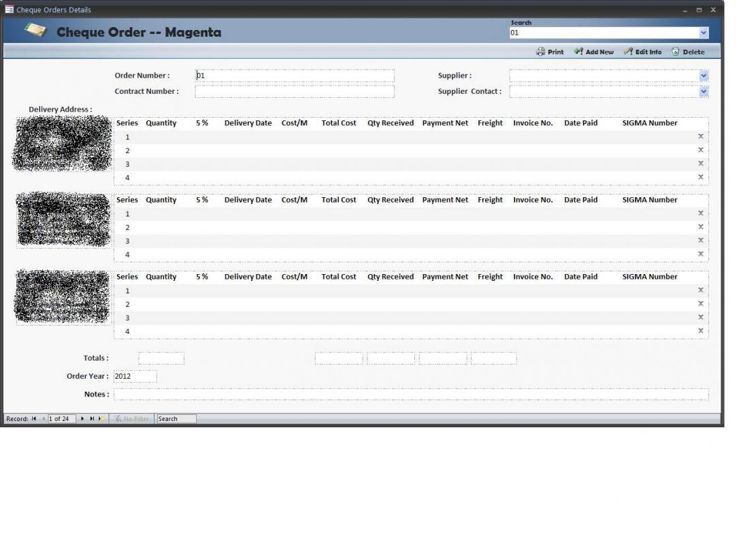Viewport: 756px width, 555px height.
Task: Delete series 3 row in second address block
Action: tap(701, 240)
